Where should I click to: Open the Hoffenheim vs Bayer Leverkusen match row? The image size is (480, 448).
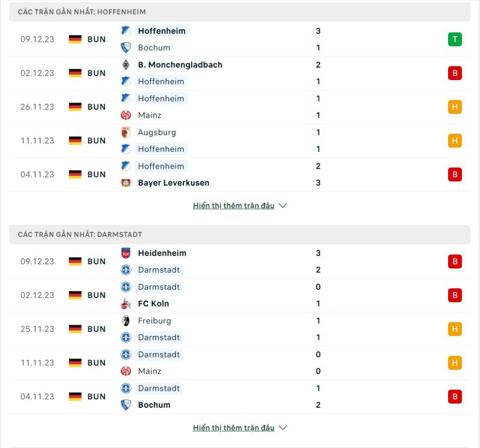point(240,174)
